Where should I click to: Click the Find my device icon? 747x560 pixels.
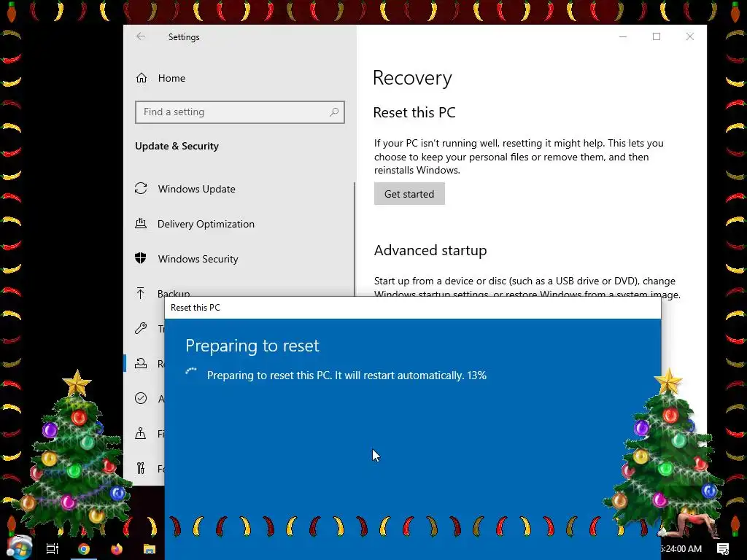pyautogui.click(x=141, y=433)
